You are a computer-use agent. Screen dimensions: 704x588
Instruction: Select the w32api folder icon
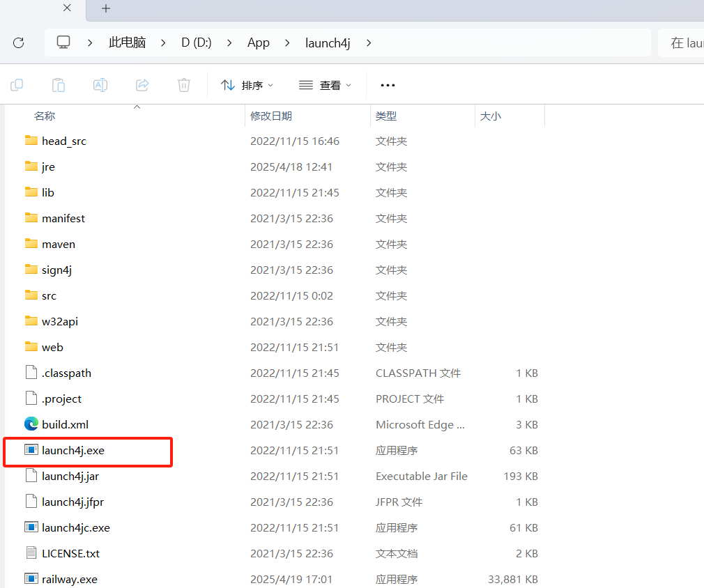pos(31,321)
